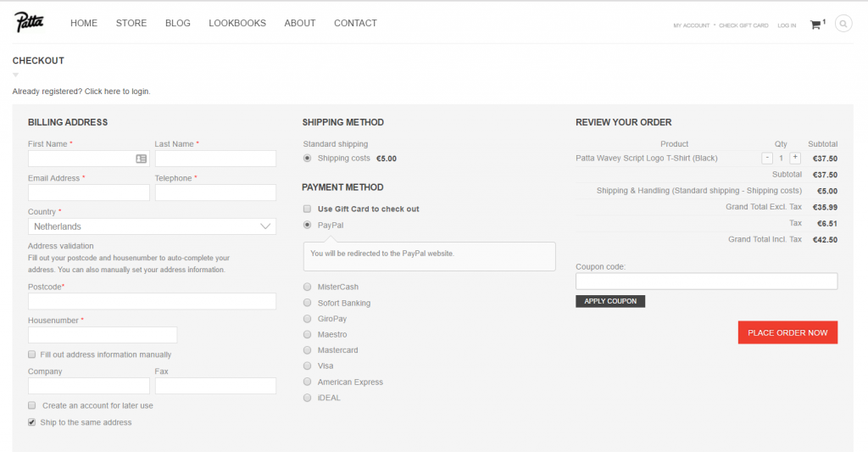Click the Tax €6.51 value
This screenshot has width=868, height=452.
(827, 224)
